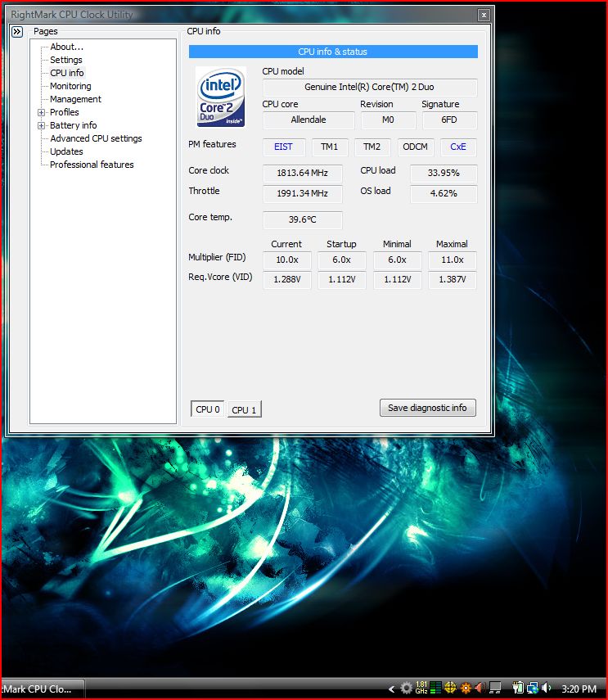Screen dimensions: 608x700
Task: Switch to the CPU 0 tab
Action: point(207,409)
